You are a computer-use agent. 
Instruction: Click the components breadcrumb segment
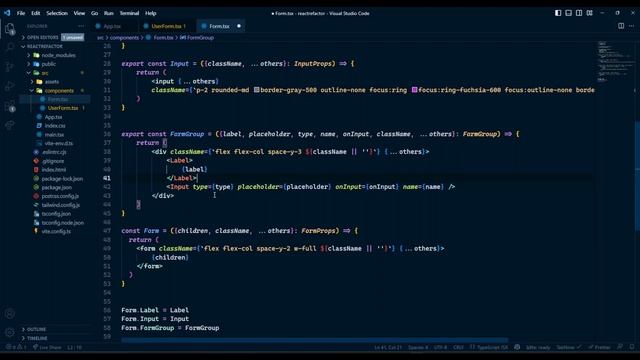click(124, 38)
